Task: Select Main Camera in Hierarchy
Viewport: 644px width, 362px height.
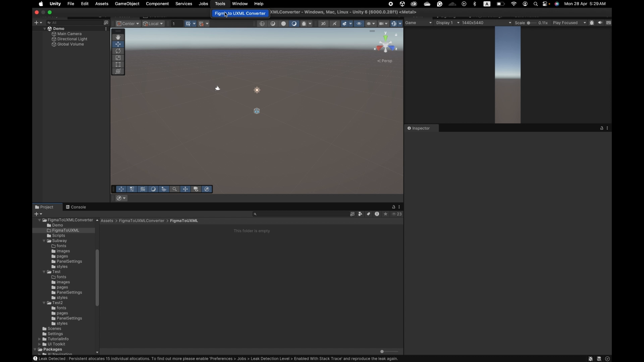Action: click(69, 34)
